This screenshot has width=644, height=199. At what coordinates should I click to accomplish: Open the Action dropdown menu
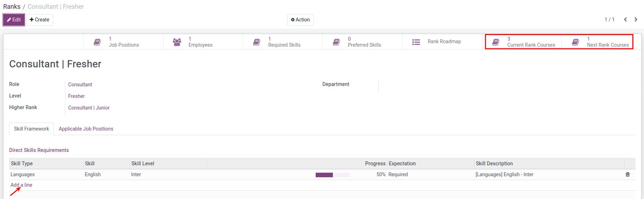click(300, 20)
